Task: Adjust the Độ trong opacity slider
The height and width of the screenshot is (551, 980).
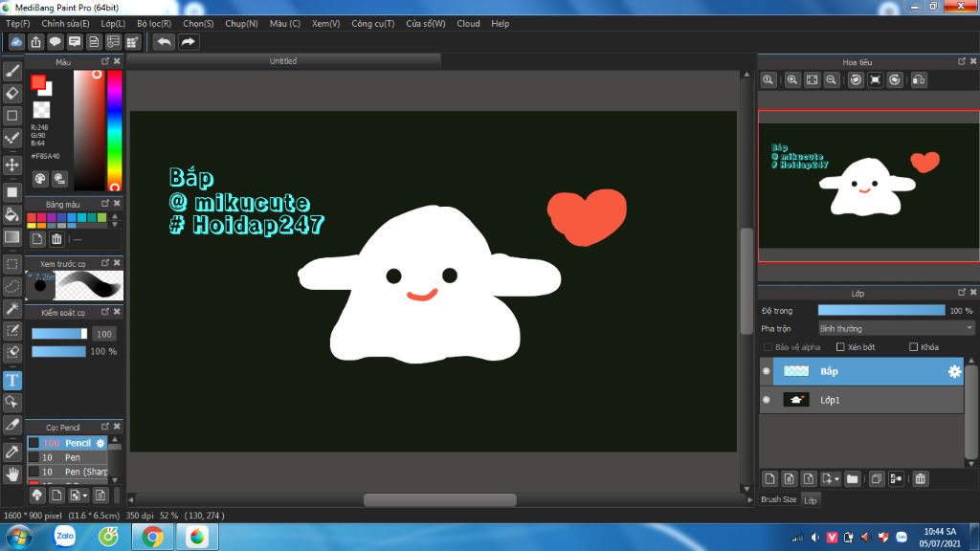Action: click(881, 311)
